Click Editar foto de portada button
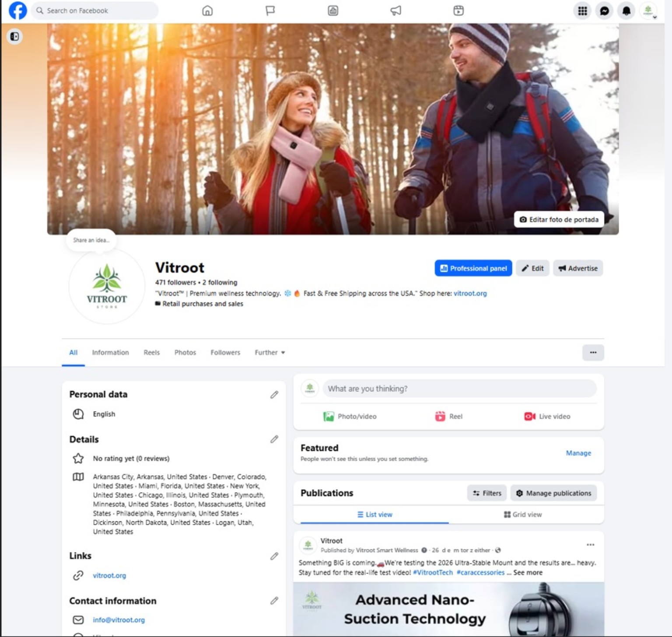Screen dimensions: 672x637 pyautogui.click(x=559, y=219)
